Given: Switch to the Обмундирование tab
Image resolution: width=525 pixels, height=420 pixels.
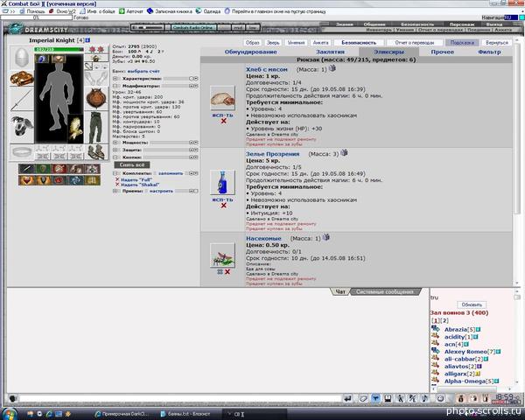Looking at the screenshot, I should tap(250, 52).
